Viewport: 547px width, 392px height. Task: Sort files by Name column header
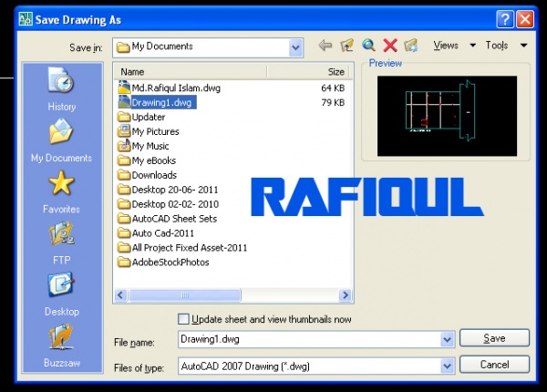(x=191, y=72)
